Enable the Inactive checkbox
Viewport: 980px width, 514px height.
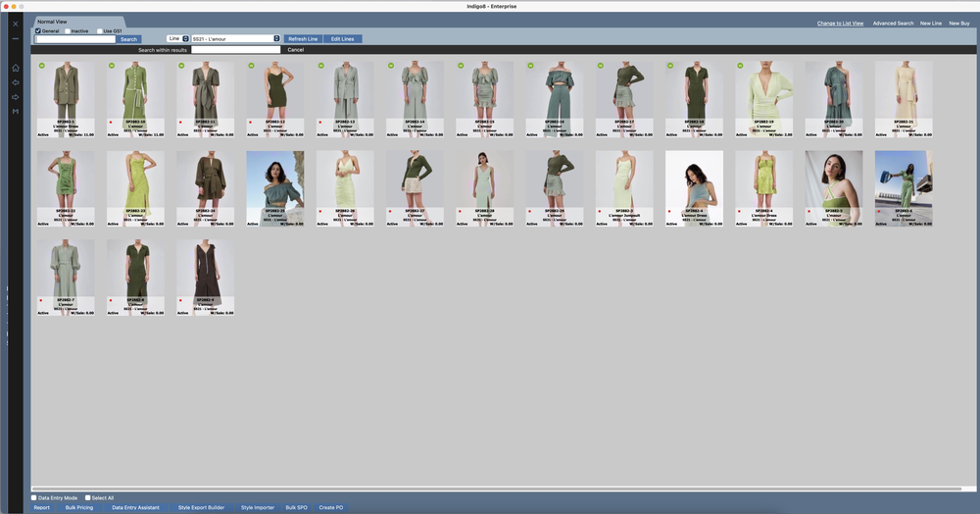click(x=68, y=30)
